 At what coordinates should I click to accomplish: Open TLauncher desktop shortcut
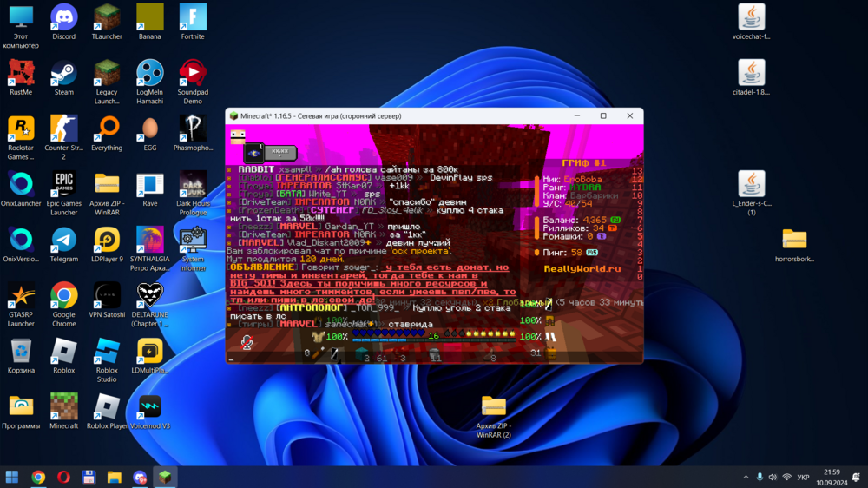tap(107, 23)
